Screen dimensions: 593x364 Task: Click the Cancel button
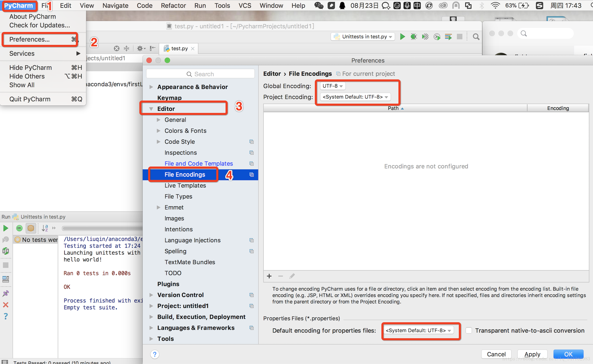click(496, 354)
